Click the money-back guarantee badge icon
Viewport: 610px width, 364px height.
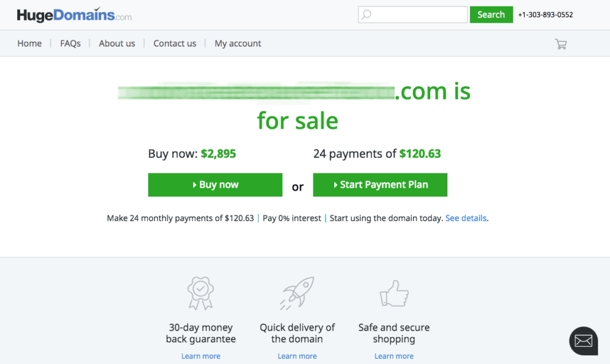[x=201, y=293]
